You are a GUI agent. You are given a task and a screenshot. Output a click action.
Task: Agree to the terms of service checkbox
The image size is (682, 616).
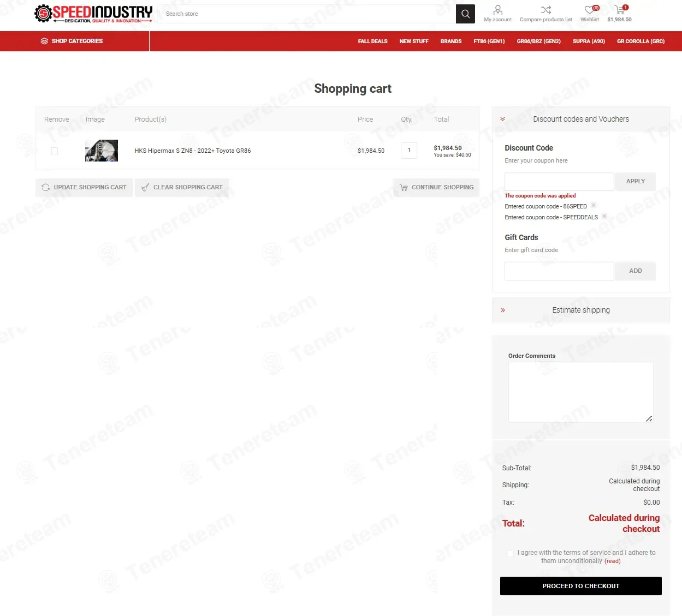point(510,553)
